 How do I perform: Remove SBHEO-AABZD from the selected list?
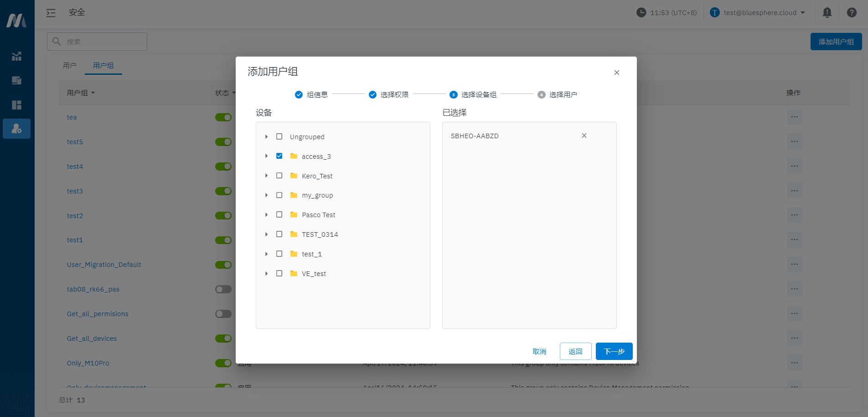click(x=584, y=135)
